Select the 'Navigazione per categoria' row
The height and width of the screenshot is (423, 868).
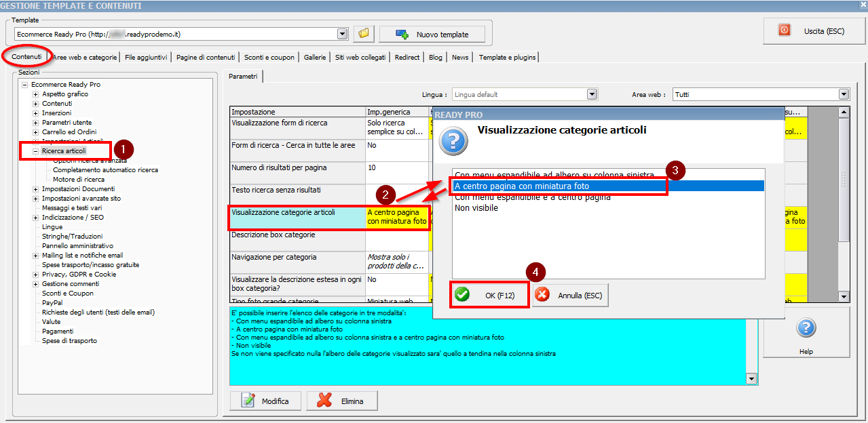[x=297, y=263]
